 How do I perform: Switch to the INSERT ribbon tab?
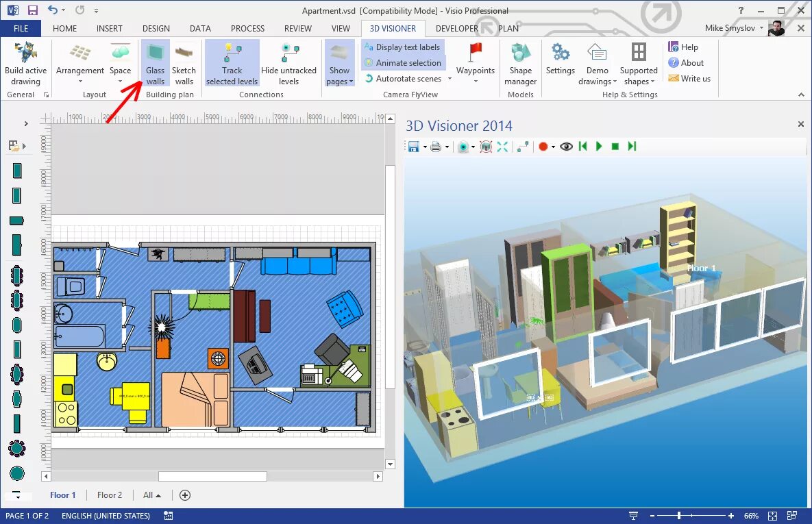point(109,29)
